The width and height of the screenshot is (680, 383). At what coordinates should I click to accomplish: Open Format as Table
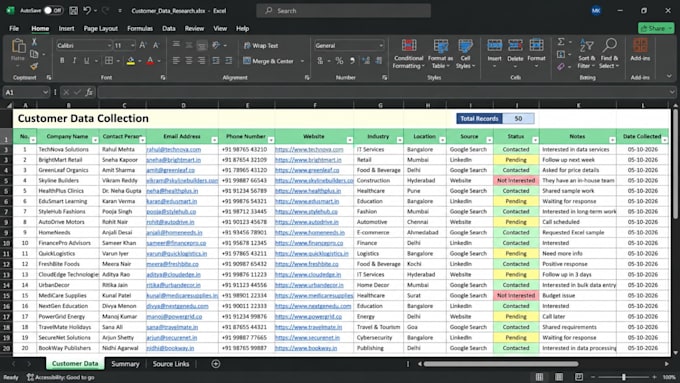click(x=440, y=54)
